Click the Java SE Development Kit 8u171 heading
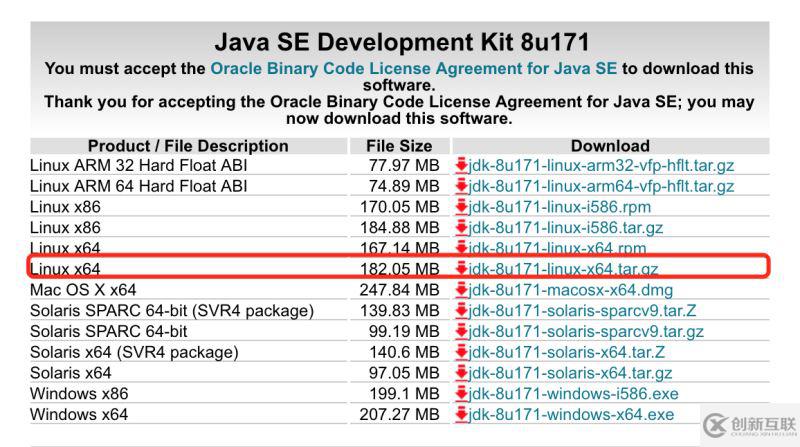Viewport: 800px width, 447px height. (402, 42)
